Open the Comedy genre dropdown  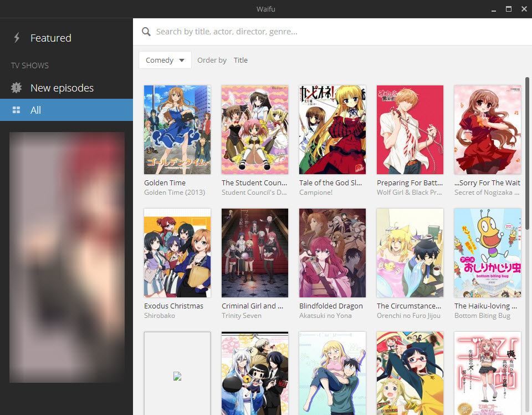[x=165, y=60]
